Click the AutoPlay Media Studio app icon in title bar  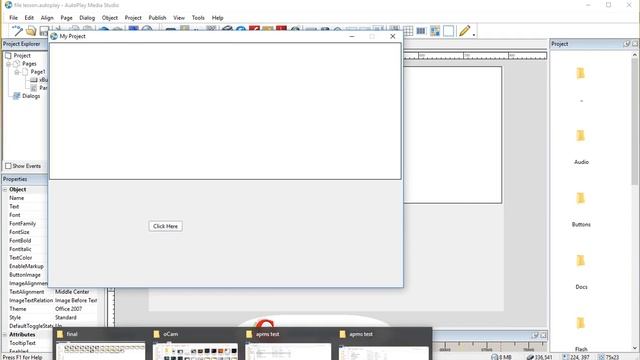pyautogui.click(x=8, y=5)
